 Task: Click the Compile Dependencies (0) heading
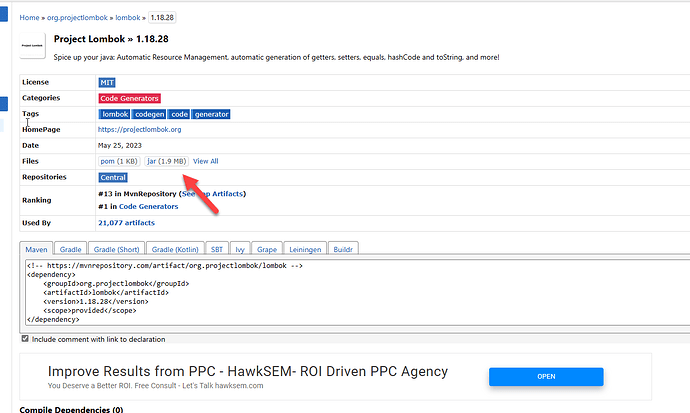tap(71, 409)
